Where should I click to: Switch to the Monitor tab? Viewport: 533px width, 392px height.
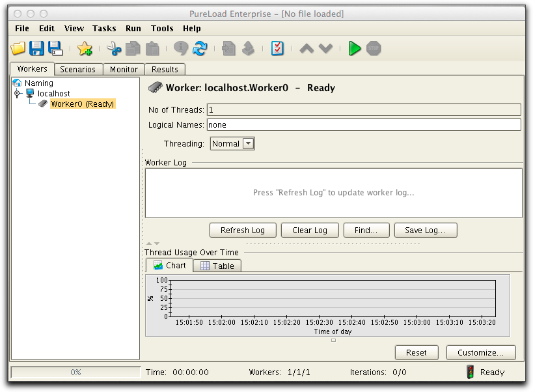pyautogui.click(x=124, y=70)
